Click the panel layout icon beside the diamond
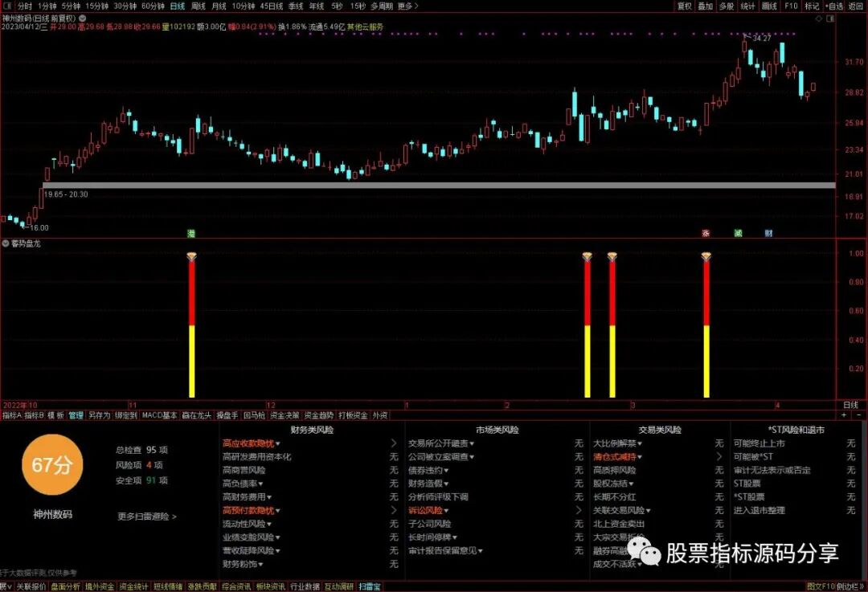This screenshot has width=868, height=592. coord(830,18)
